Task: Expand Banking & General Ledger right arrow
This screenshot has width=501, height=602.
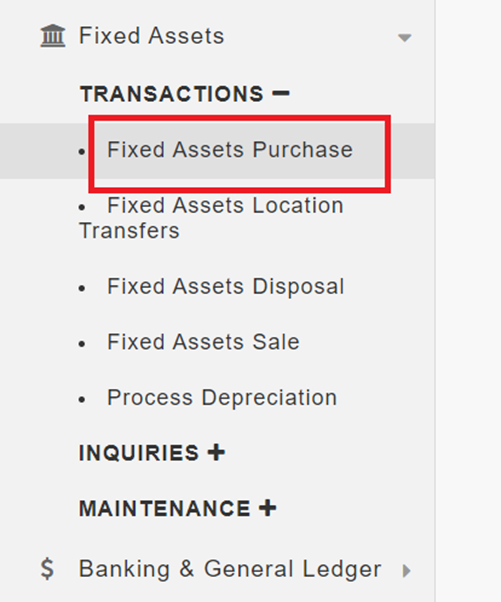Action: point(407,571)
